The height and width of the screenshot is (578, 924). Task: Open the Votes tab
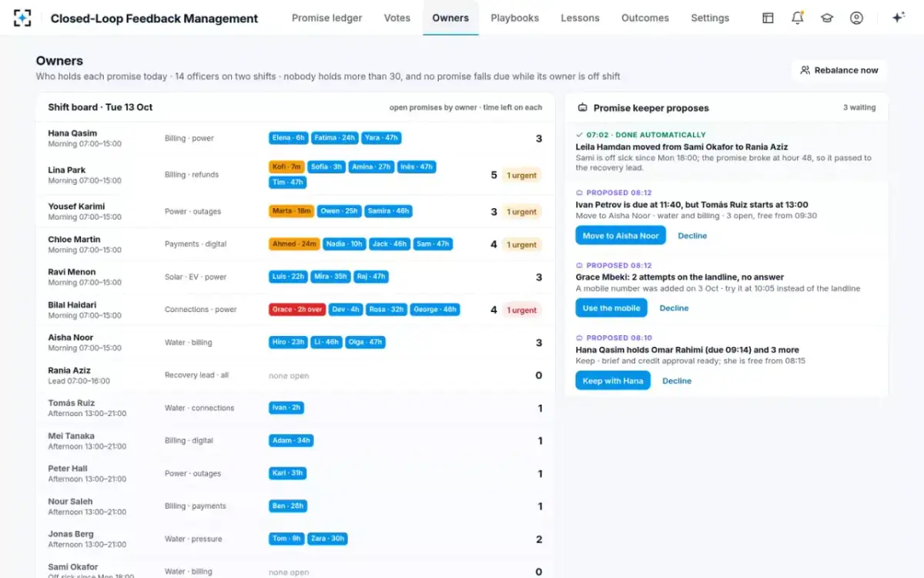coord(397,18)
